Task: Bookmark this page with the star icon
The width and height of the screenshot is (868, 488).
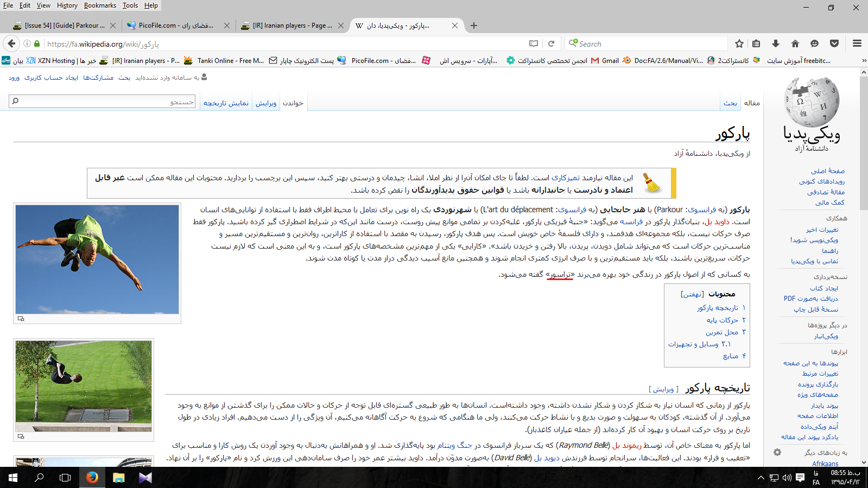Action: (x=739, y=43)
